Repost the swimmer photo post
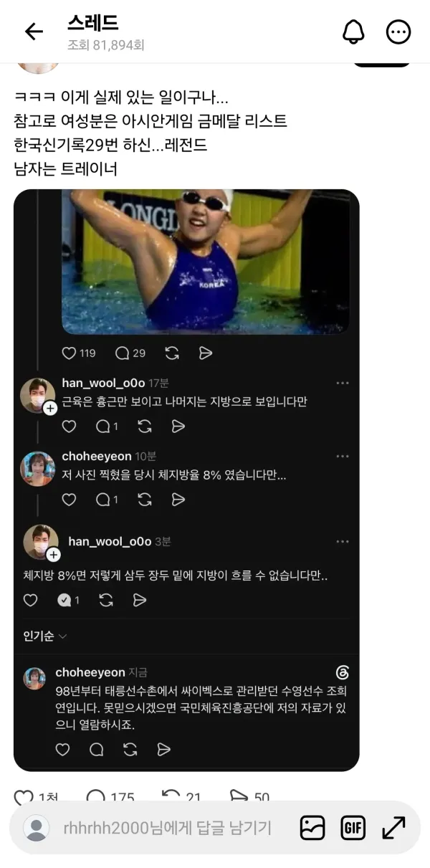Image resolution: width=430 pixels, height=868 pixels. [x=172, y=353]
